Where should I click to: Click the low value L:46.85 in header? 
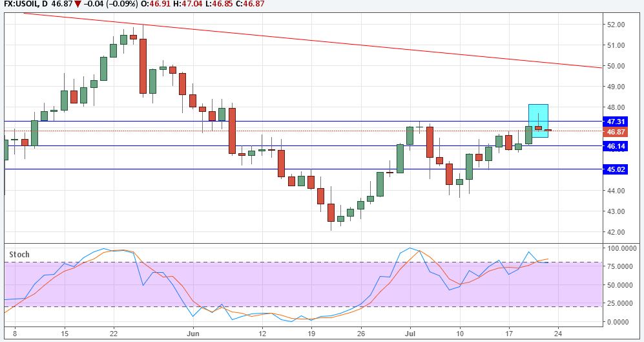(x=218, y=4)
